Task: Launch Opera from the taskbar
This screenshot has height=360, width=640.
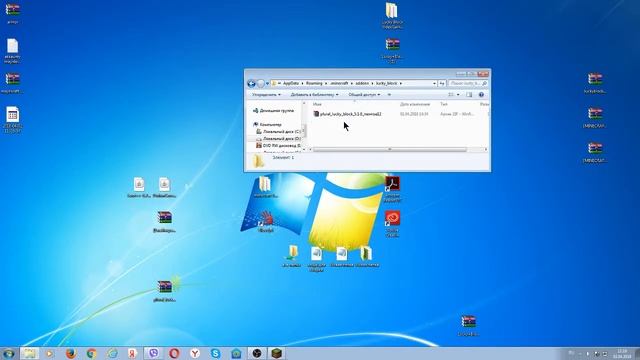Action: pos(174,353)
